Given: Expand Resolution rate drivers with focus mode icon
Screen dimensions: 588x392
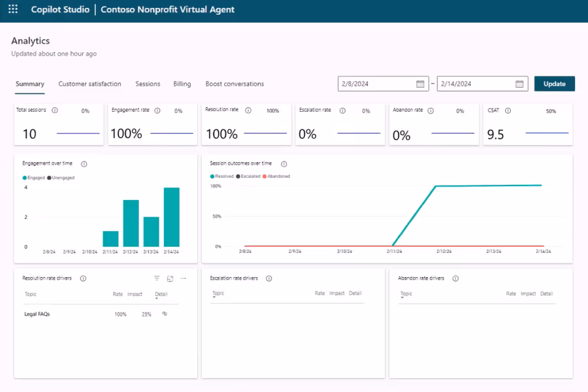Looking at the screenshot, I should 170,278.
